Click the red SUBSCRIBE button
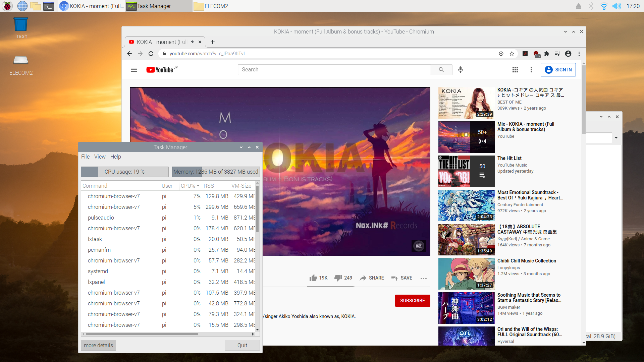 pyautogui.click(x=412, y=301)
